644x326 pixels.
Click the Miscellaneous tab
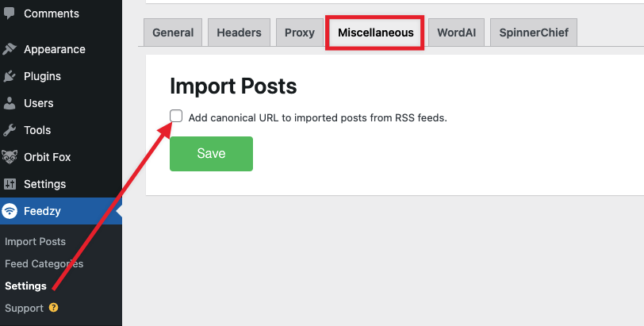coord(375,33)
